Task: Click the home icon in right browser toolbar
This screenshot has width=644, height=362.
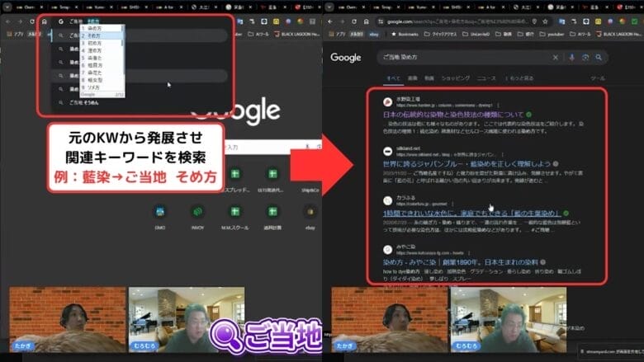Action: click(367, 21)
